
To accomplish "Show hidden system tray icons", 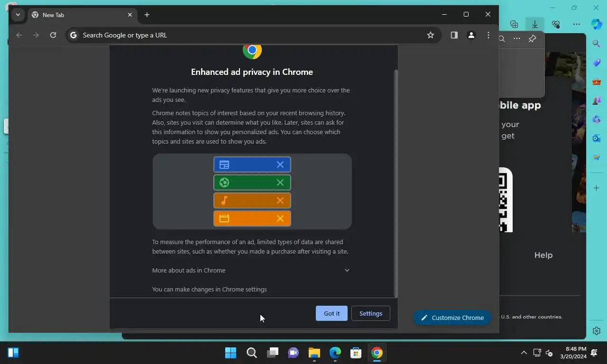I will pos(524,353).
